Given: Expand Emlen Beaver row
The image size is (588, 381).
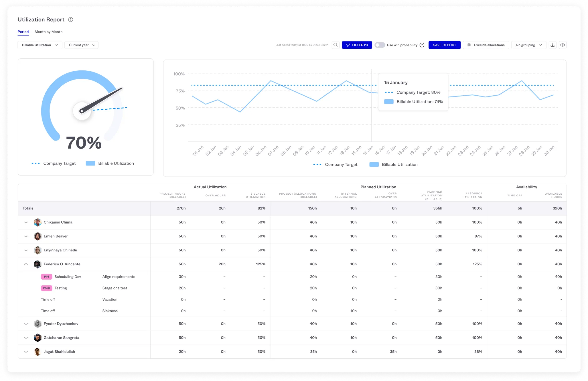Looking at the screenshot, I should (26, 236).
